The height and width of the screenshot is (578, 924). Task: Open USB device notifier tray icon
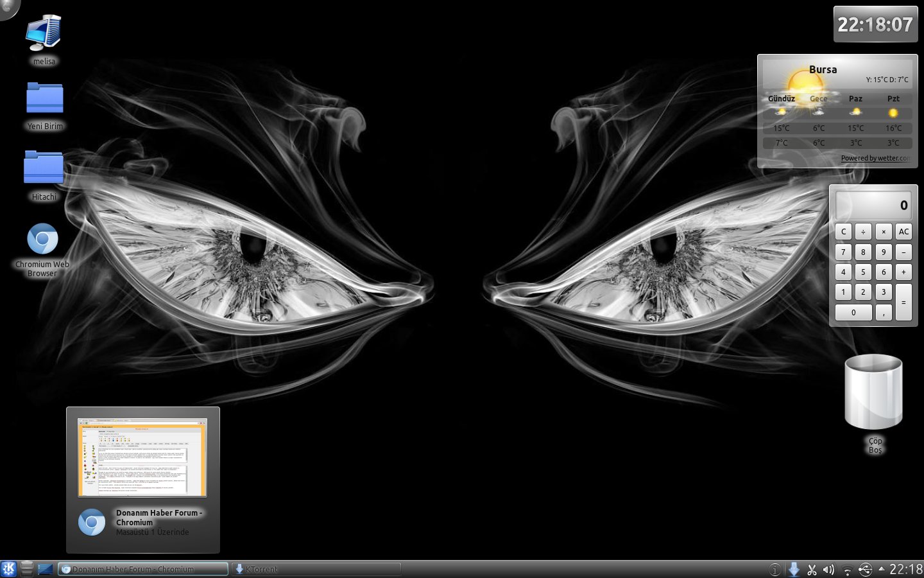coord(865,570)
